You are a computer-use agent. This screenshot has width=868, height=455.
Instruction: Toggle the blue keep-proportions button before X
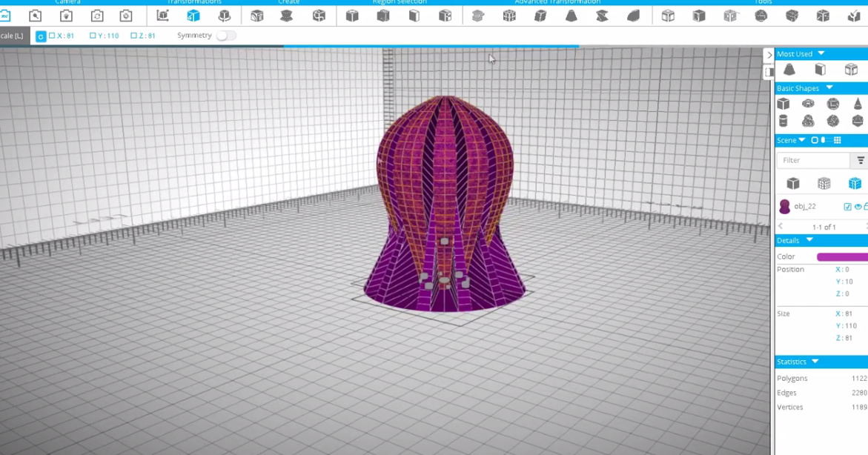point(41,36)
